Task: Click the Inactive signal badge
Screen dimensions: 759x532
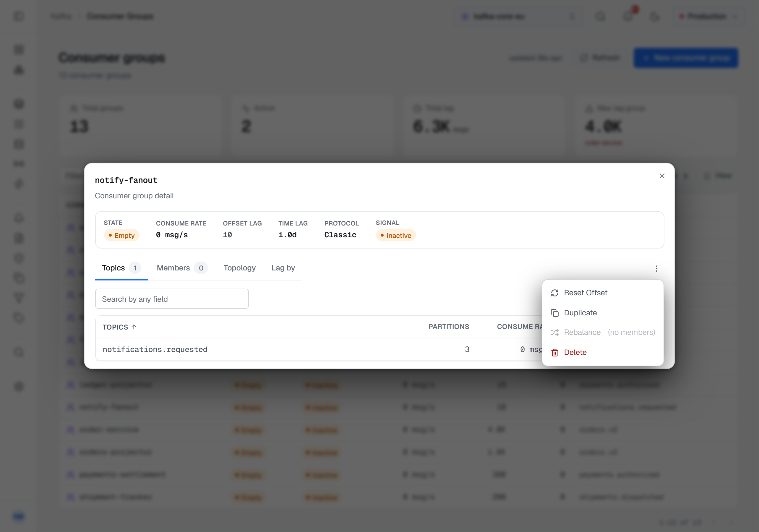Action: (x=396, y=236)
